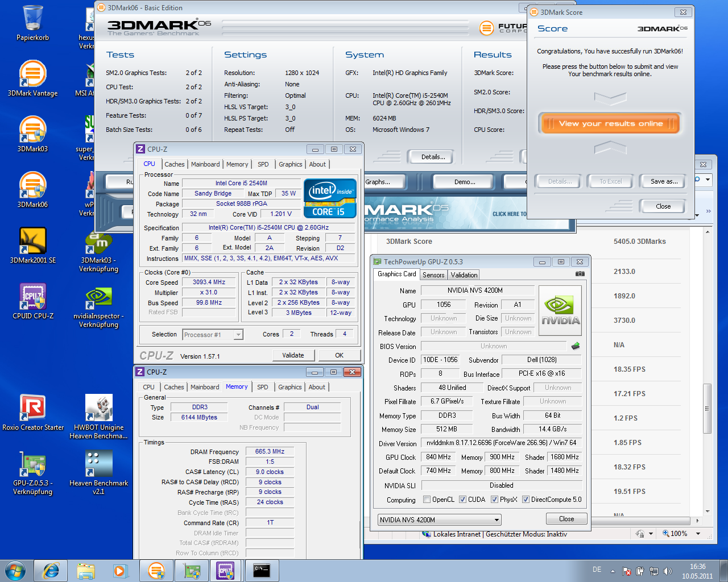
Task: Launch HWBOT Unigine Heaven Benchmark shortcut
Action: pyautogui.click(x=98, y=417)
